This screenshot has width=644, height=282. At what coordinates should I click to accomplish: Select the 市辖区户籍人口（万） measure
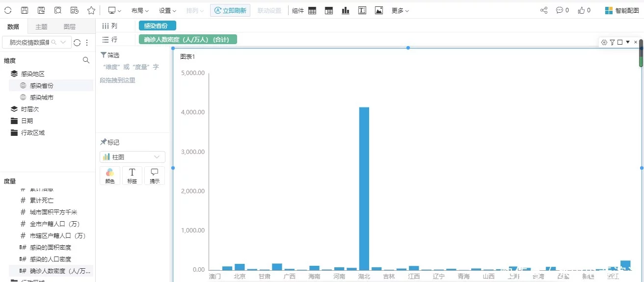pyautogui.click(x=58, y=235)
